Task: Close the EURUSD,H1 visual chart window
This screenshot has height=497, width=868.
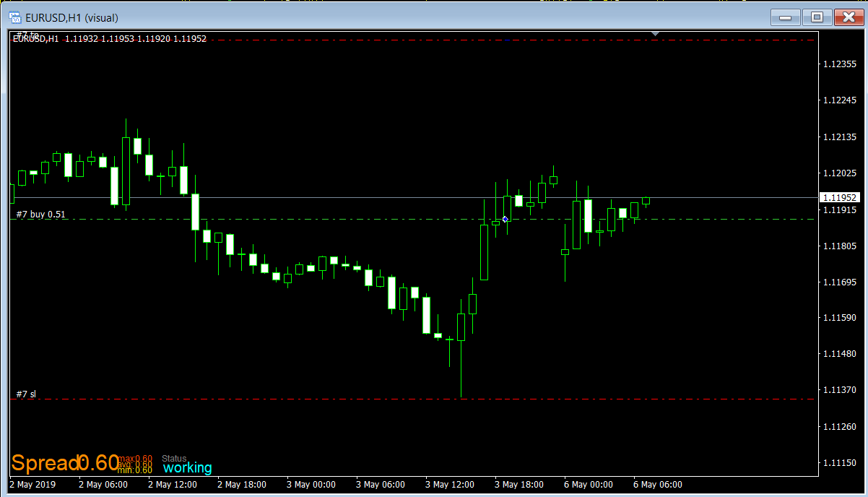Action: (849, 17)
